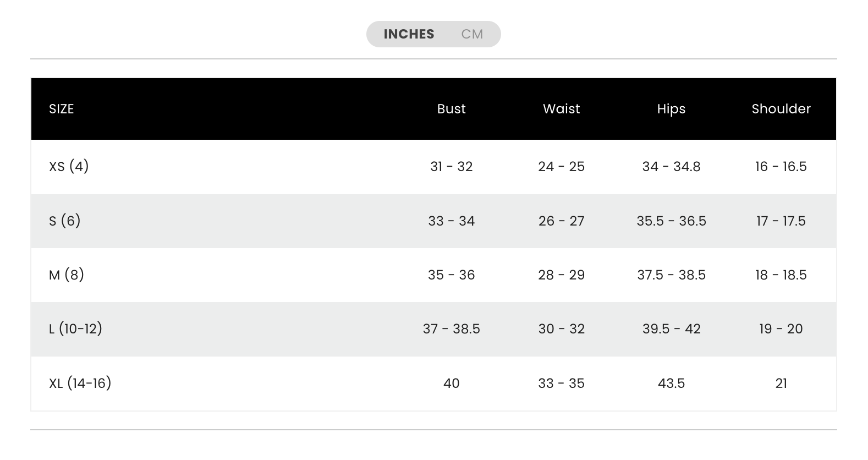Click the Bust column header
The height and width of the screenshot is (460, 868).
coord(451,109)
